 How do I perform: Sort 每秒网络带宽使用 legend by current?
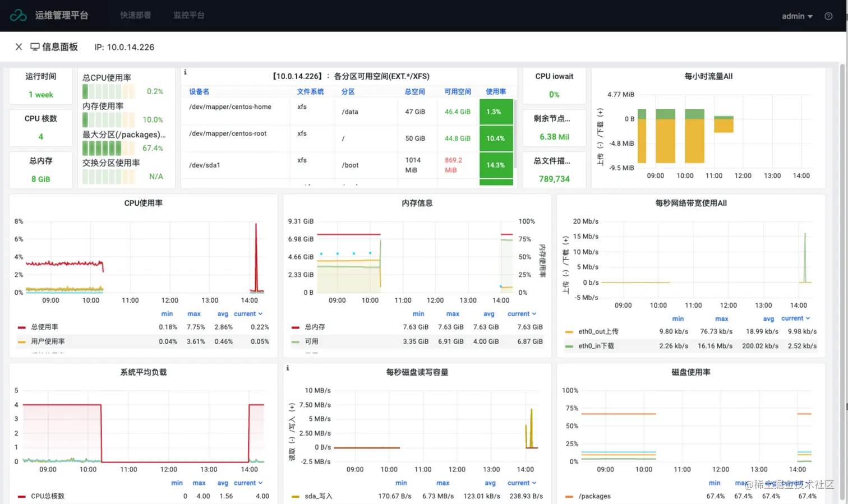pos(795,318)
